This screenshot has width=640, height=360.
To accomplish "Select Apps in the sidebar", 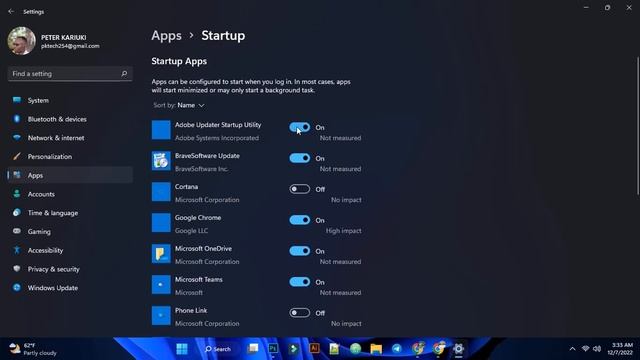I will point(70,175).
